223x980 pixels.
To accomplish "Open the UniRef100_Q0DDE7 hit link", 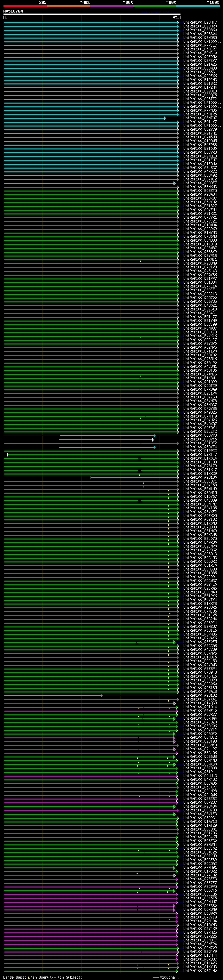I will pos(200,183).
